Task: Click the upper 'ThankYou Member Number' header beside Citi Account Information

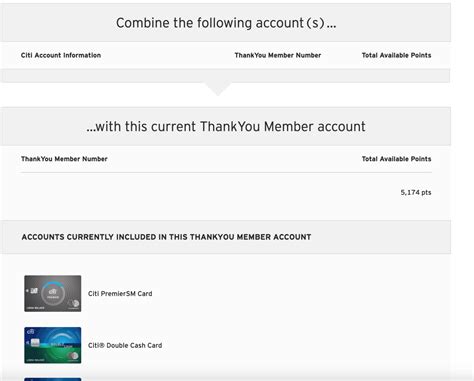Action: pos(278,55)
